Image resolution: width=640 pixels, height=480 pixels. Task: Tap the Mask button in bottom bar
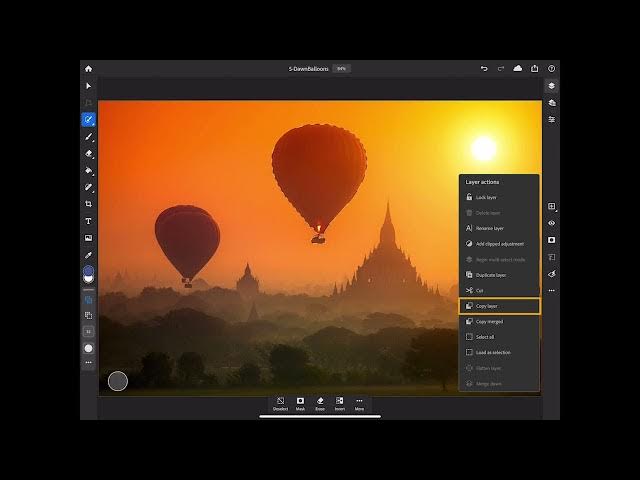300,403
